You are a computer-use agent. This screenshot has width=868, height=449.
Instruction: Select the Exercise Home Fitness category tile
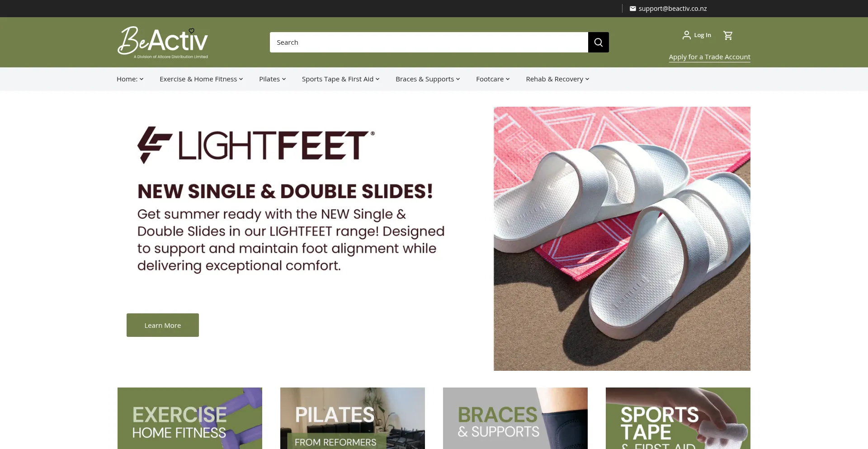(190, 418)
